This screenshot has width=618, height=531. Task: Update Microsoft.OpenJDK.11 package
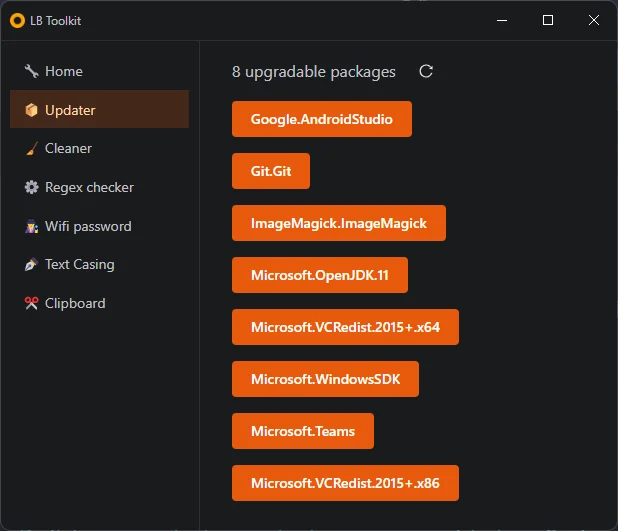pos(320,275)
